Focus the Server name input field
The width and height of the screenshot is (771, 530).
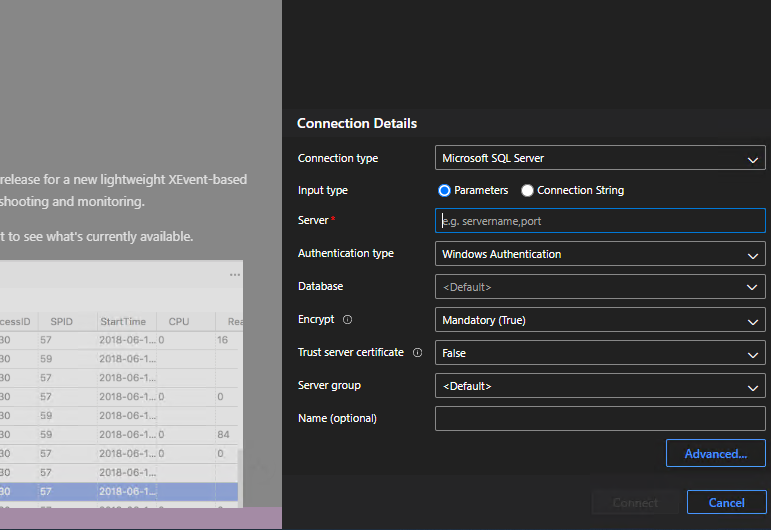pyautogui.click(x=600, y=221)
